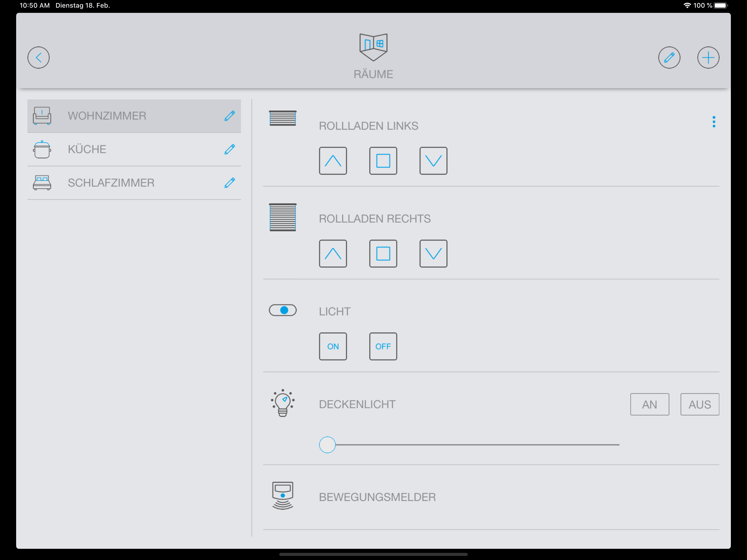Tap the pencil edit button in header
The image size is (747, 560).
669,57
